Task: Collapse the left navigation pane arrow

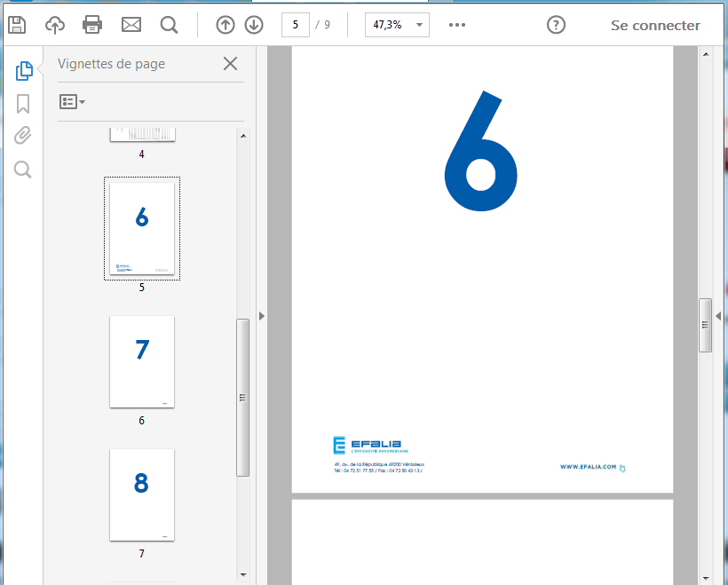Action: coord(262,315)
